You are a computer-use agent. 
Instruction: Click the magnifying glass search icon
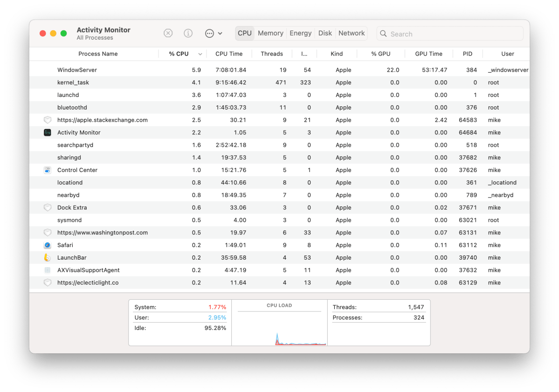tap(383, 34)
